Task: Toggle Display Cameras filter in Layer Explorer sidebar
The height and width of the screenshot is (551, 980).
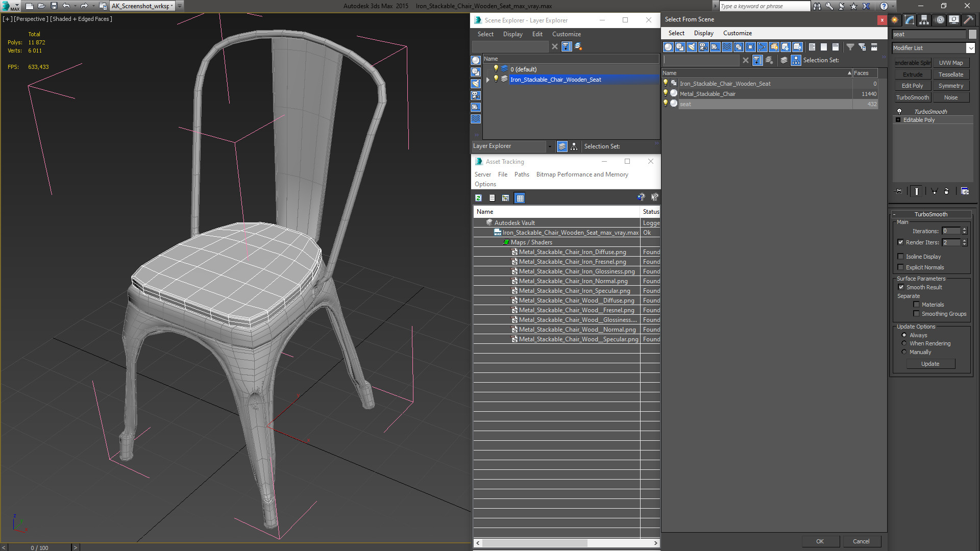Action: tap(476, 95)
